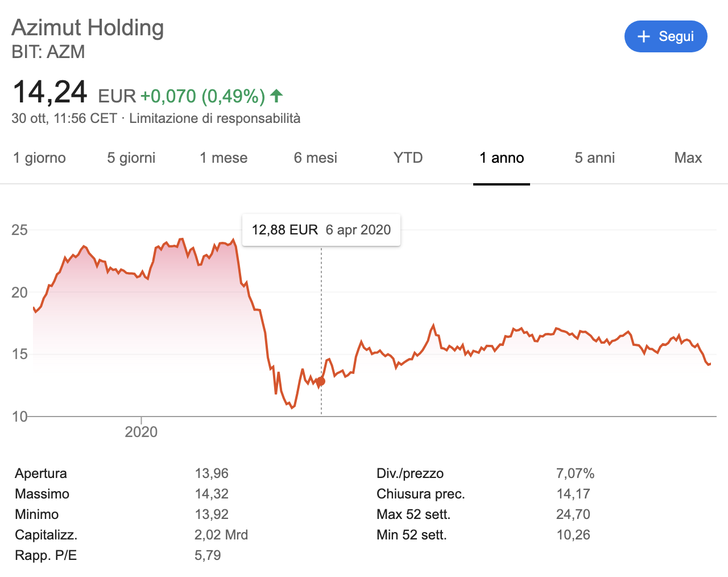Click the Azimut Holding title
Viewport: 728px width, 577px height.
[88, 27]
